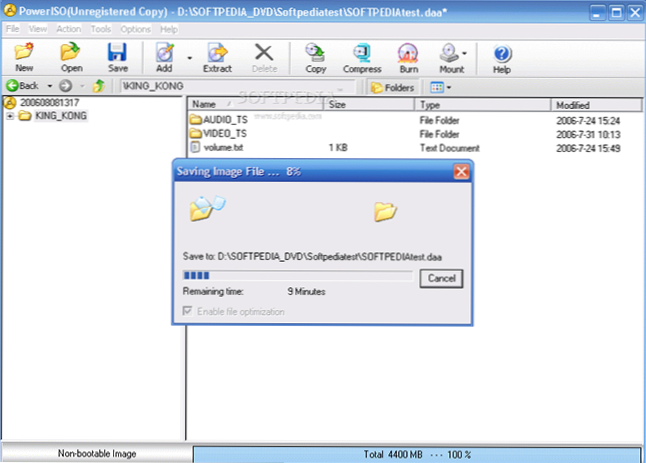Click the \KING_KONG address path field

point(238,86)
